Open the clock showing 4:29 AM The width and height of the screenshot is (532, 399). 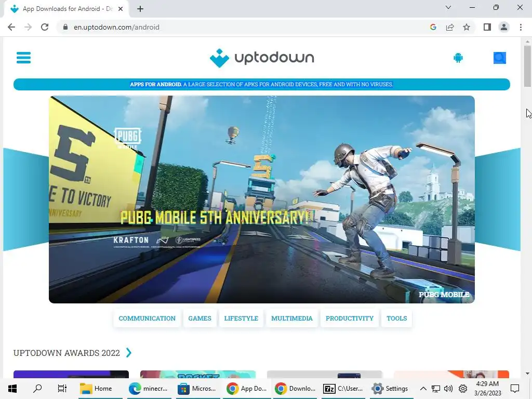coord(487,389)
